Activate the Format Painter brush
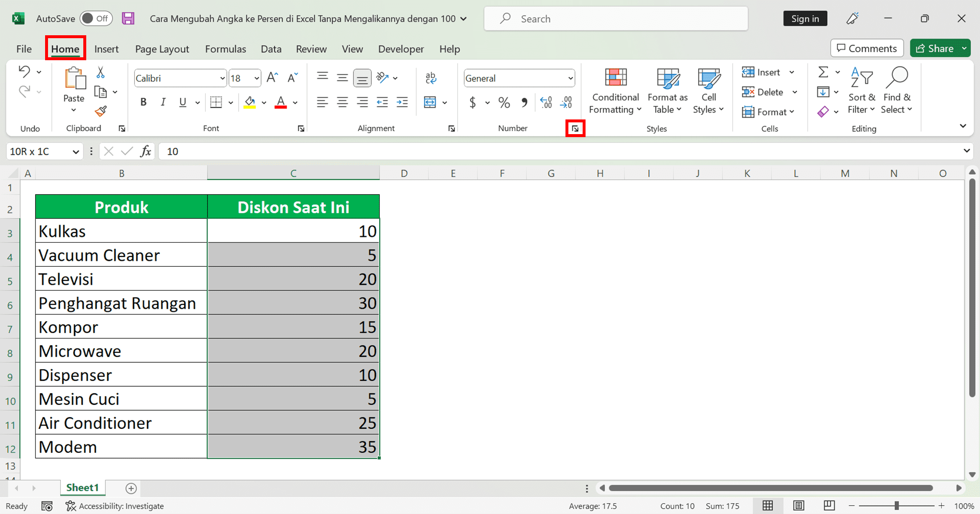 click(100, 111)
